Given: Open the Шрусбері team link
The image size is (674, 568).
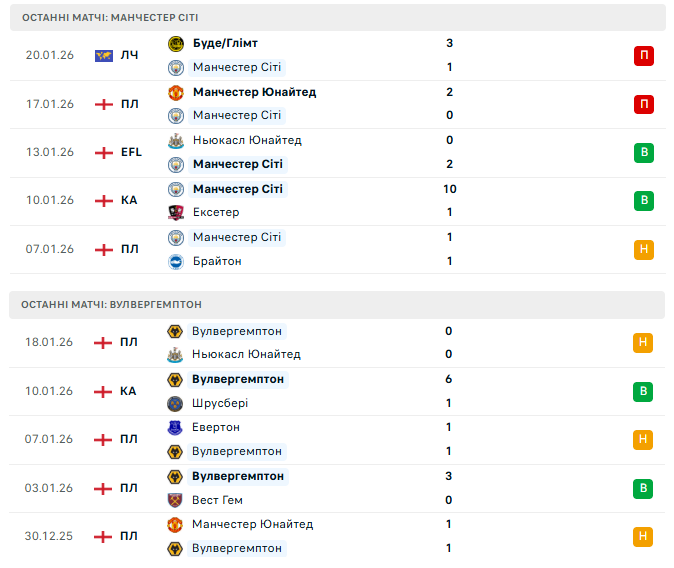Looking at the screenshot, I should pos(220,403).
